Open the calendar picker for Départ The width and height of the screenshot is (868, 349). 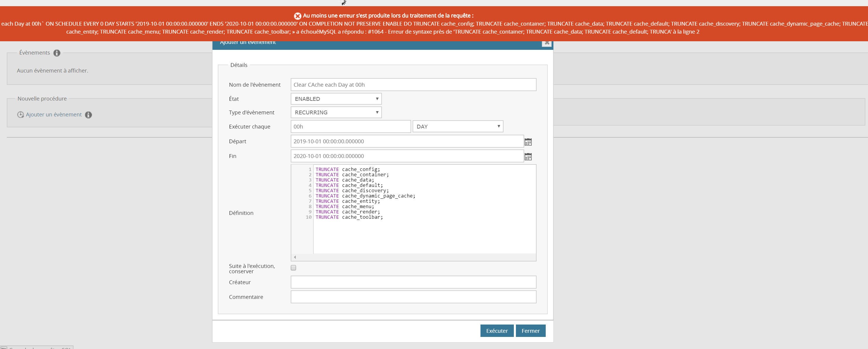[528, 142]
